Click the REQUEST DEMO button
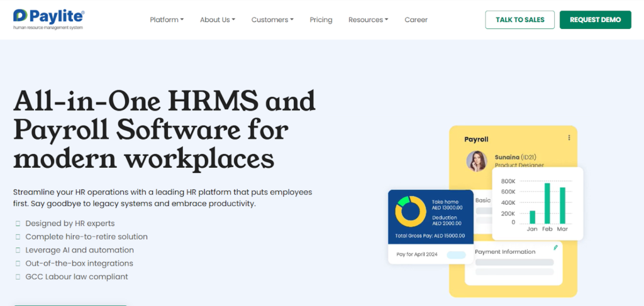The image size is (644, 306). tap(595, 19)
